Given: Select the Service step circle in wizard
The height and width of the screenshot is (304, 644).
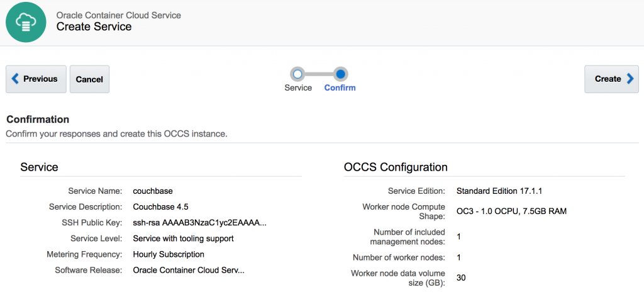Looking at the screenshot, I should pos(297,74).
